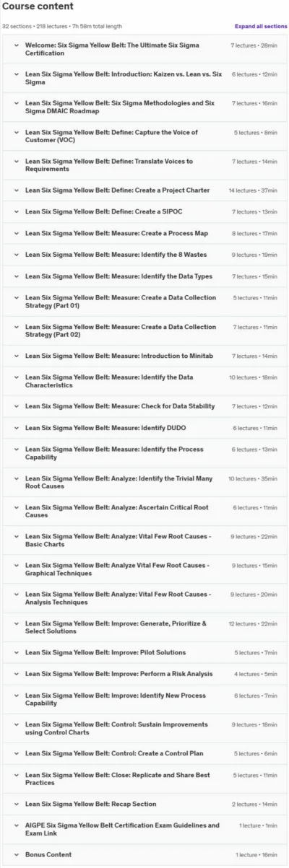289x868 pixels.
Task: Expand the Welcome Six Sigma section chevron
Action: pos(17,45)
